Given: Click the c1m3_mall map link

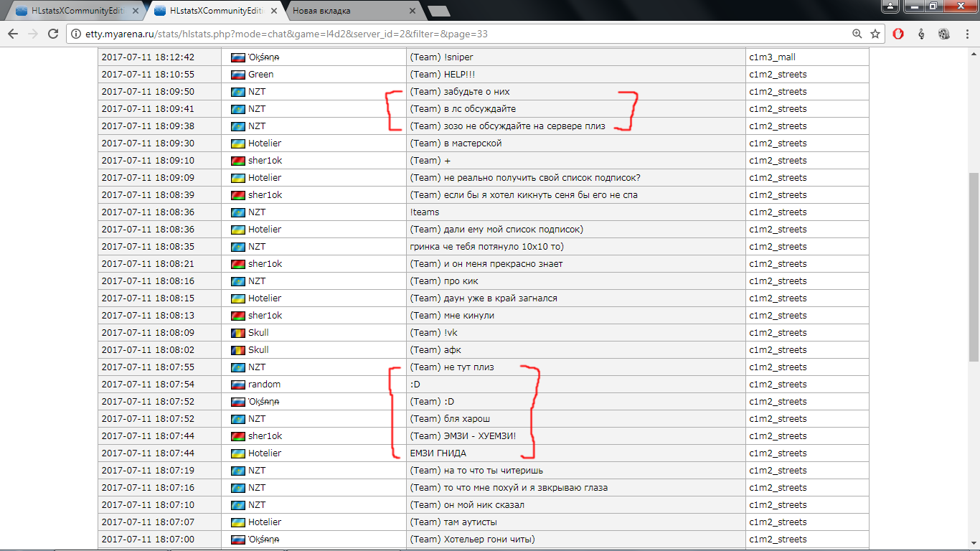Looking at the screenshot, I should 772,57.
